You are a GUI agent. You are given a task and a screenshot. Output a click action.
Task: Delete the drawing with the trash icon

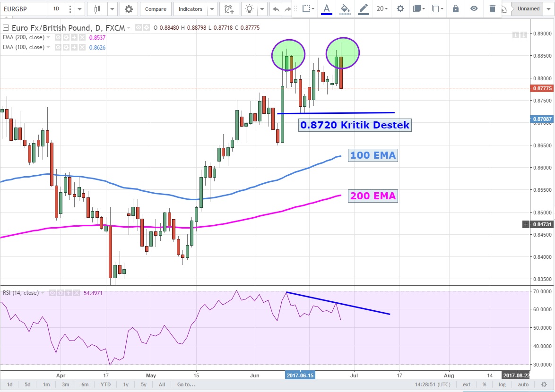click(493, 9)
